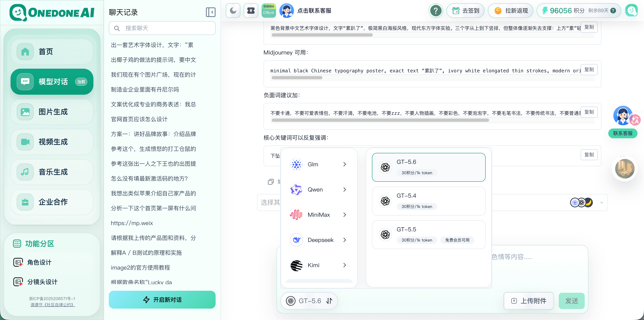Click the bookmark site CTRL+D icon
The width and height of the screenshot is (644, 320).
[x=268, y=11]
